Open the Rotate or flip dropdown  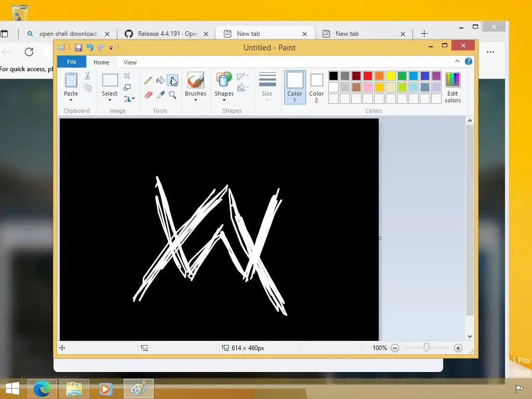coord(129,99)
